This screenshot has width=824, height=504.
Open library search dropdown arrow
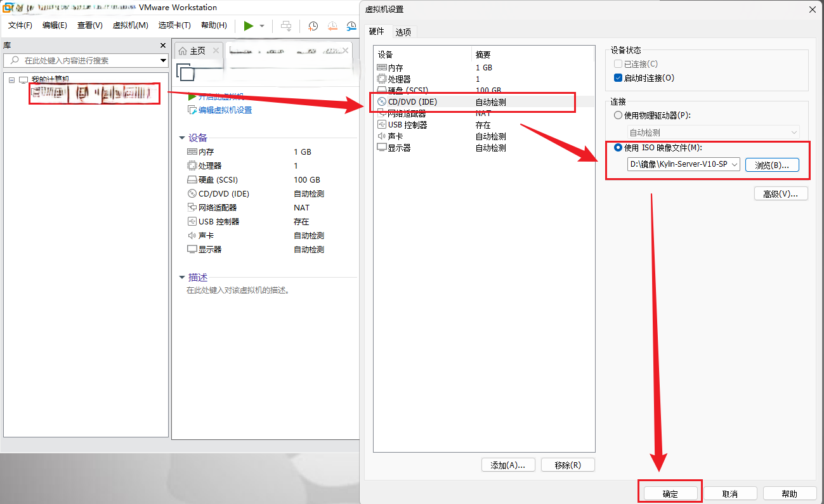tap(163, 60)
